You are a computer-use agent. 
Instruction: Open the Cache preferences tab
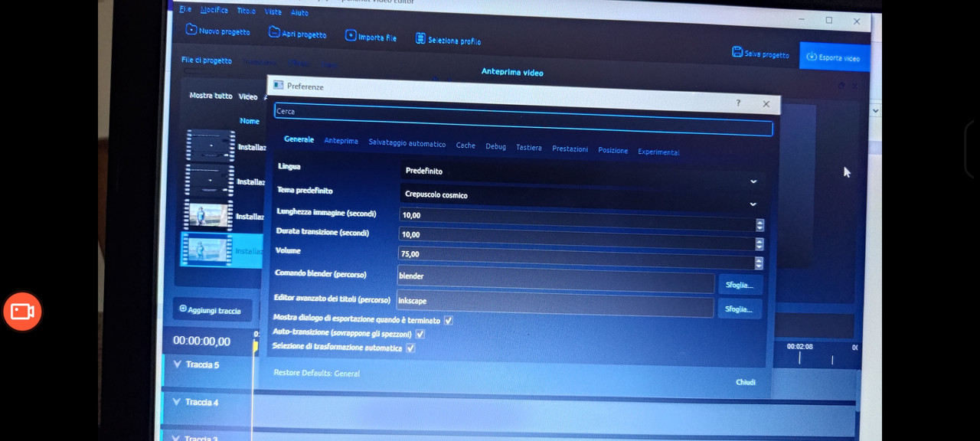[465, 145]
